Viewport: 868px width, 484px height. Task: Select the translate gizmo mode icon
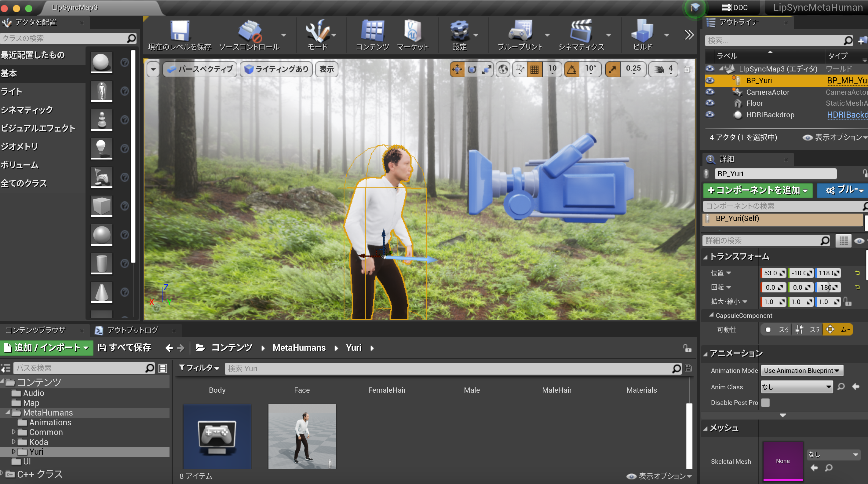pos(457,69)
